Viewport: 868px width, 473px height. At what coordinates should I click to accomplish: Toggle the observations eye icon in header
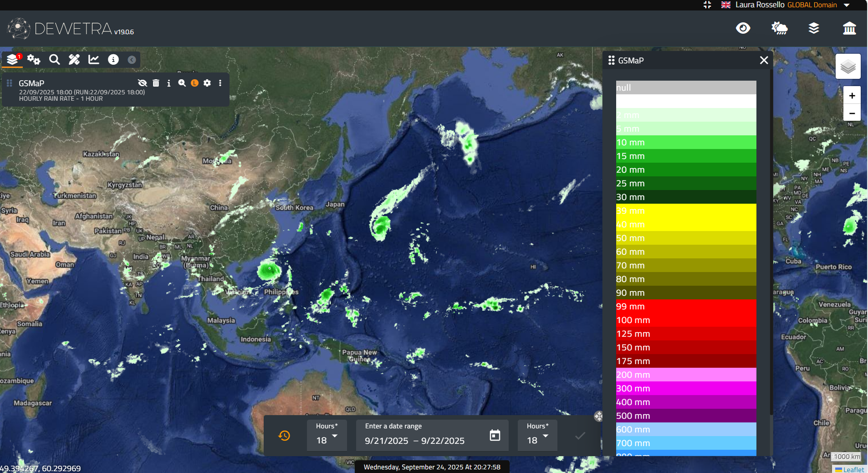click(743, 28)
